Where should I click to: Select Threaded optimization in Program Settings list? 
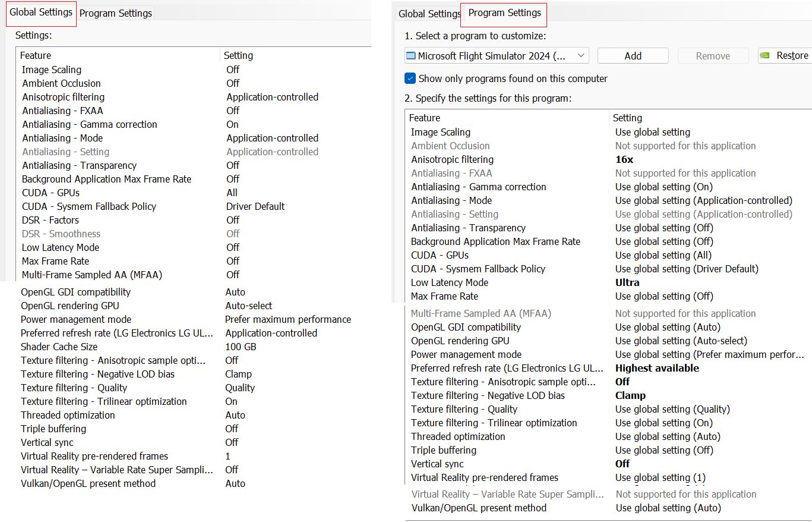point(458,436)
